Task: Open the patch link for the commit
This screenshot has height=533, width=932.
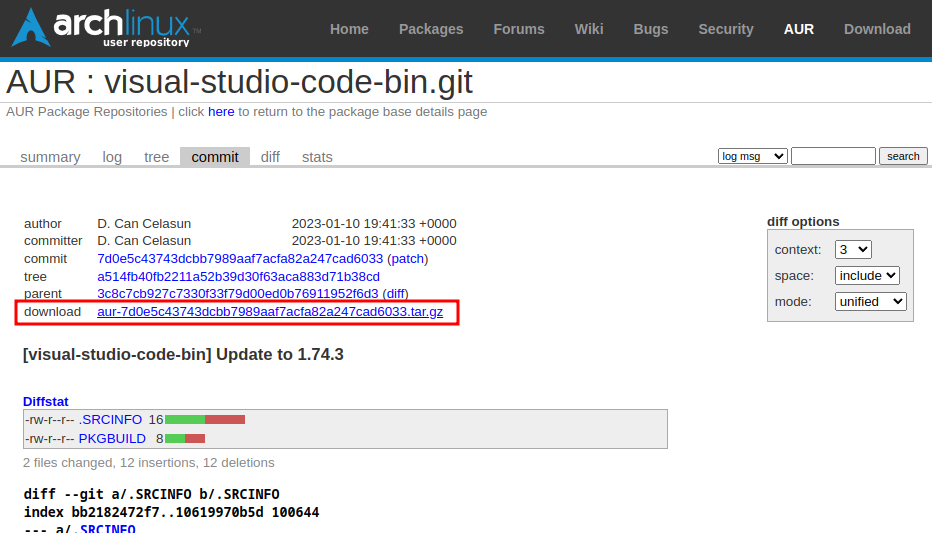Action: coord(408,259)
